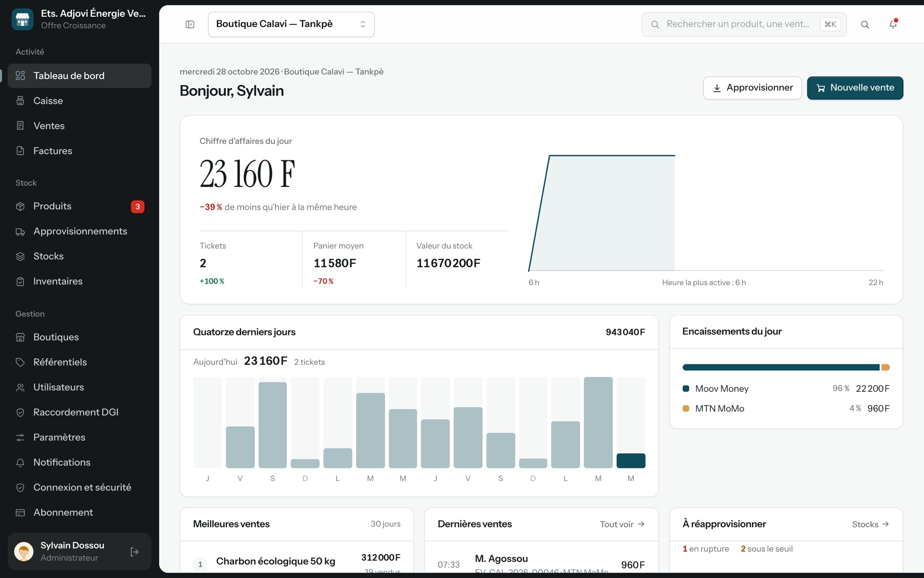The width and height of the screenshot is (924, 578).
Task: Start a Nouvelle vente
Action: (855, 88)
